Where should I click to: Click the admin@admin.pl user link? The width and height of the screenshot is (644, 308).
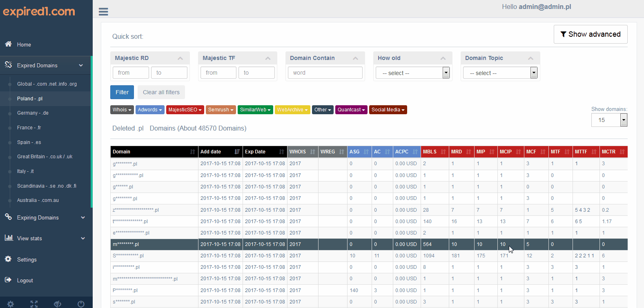tap(545, 7)
